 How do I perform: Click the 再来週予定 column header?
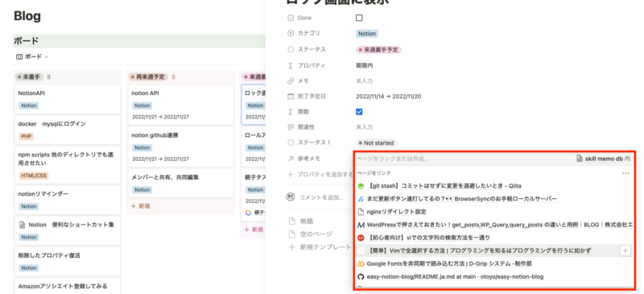(148, 77)
